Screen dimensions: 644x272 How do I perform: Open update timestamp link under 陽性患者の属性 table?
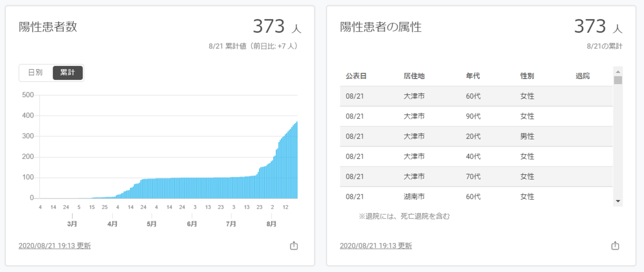coord(376,246)
